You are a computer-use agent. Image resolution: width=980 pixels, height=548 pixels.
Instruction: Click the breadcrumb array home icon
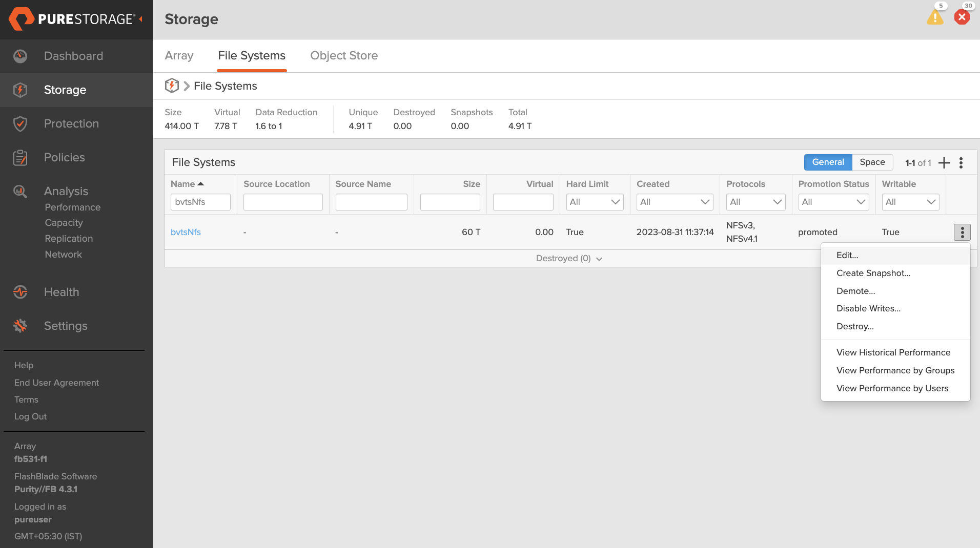click(172, 86)
